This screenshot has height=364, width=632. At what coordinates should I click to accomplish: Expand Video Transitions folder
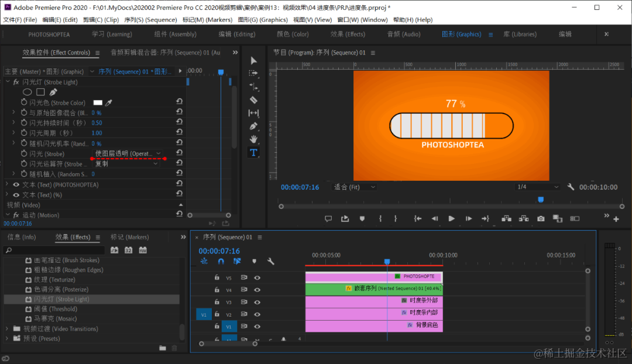7,328
